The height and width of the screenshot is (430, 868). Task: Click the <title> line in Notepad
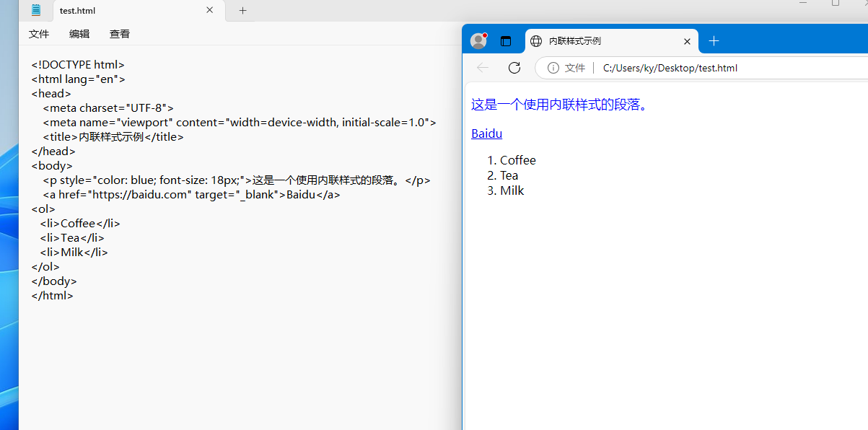pos(113,136)
